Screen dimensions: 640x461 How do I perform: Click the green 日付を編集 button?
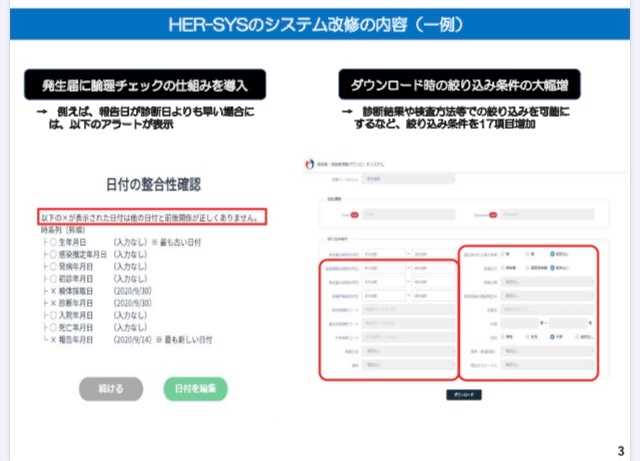coord(196,389)
